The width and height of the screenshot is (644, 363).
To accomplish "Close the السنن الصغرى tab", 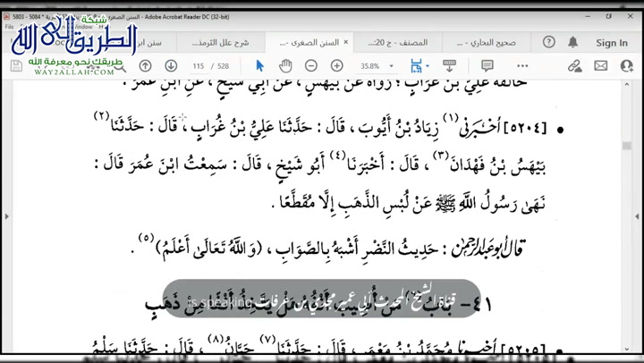I will [346, 42].
